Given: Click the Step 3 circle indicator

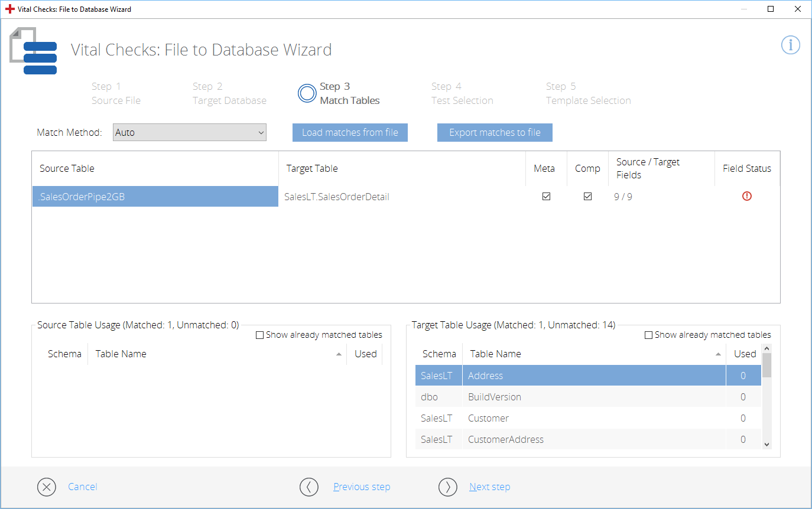Looking at the screenshot, I should (x=307, y=93).
